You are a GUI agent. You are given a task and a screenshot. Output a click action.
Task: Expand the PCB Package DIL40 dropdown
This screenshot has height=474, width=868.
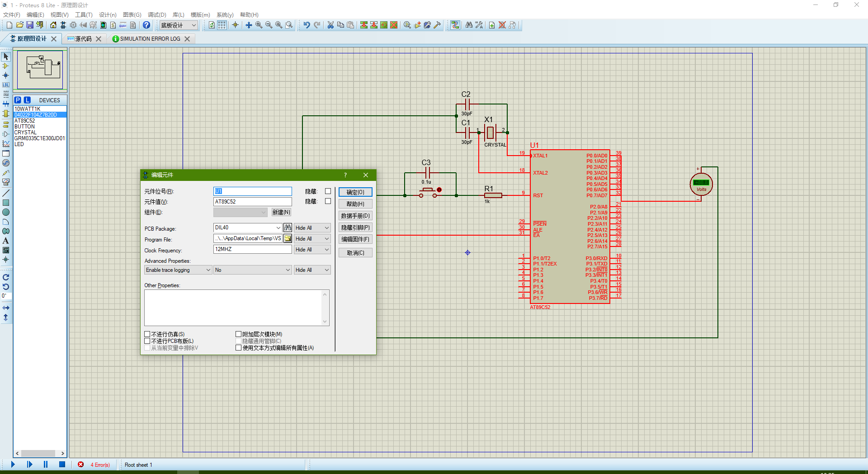click(x=278, y=228)
